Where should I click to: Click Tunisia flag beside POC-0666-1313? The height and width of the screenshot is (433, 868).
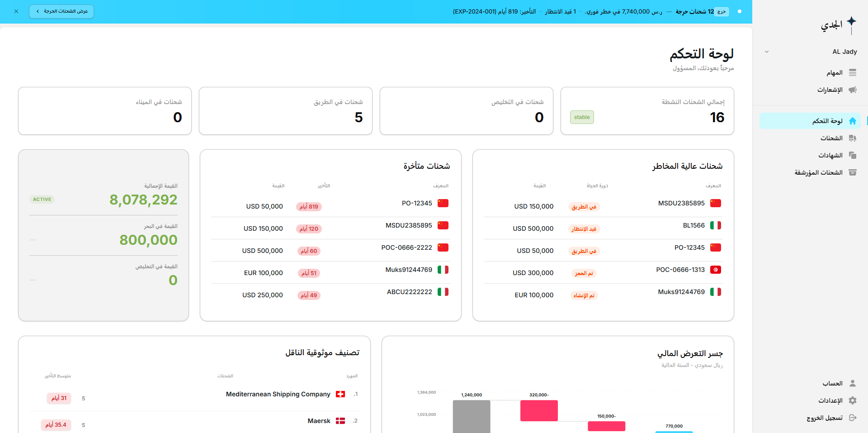pos(716,270)
